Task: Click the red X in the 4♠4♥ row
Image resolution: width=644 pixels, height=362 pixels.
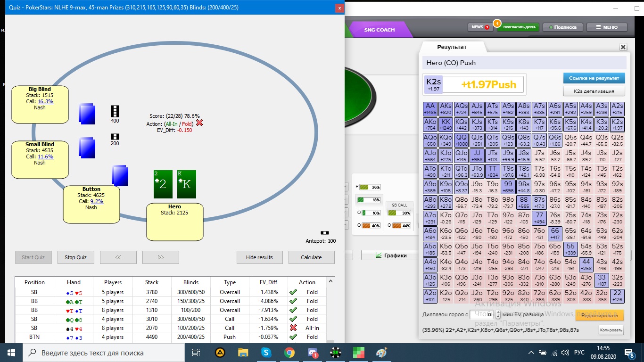Action: click(293, 328)
